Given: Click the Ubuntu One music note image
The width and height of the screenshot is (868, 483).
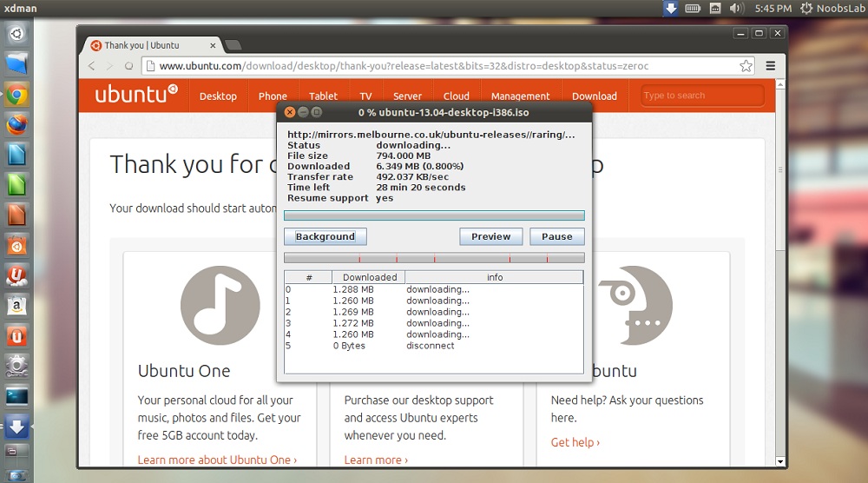Looking at the screenshot, I should click(x=220, y=305).
